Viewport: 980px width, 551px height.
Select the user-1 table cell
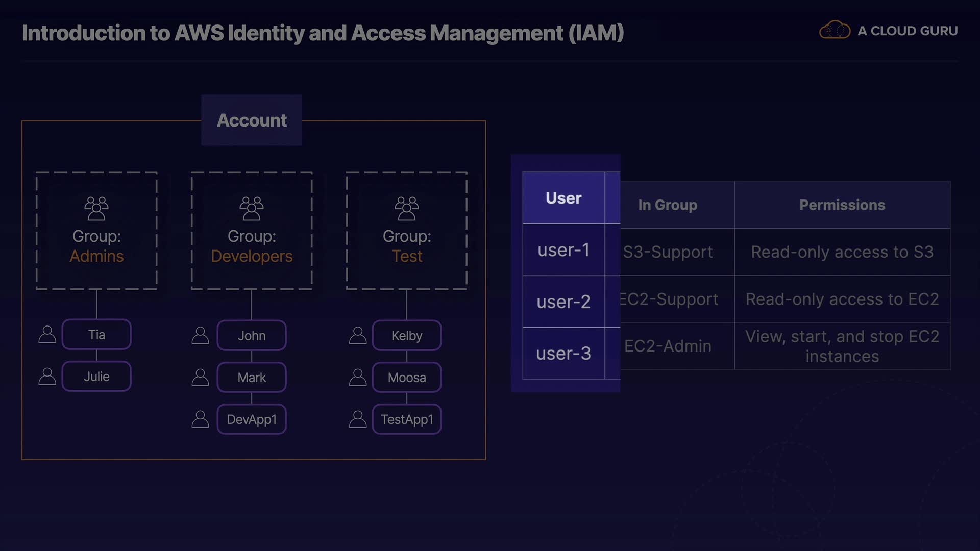[563, 250]
